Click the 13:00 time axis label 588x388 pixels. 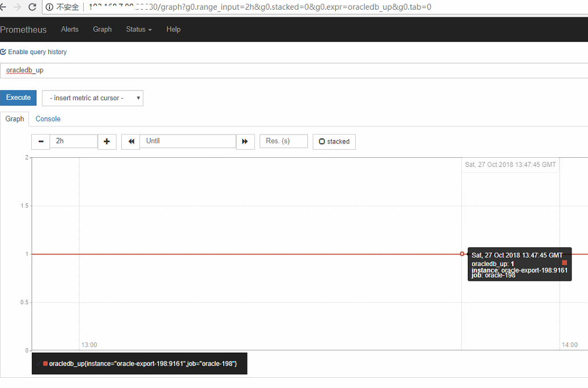pyautogui.click(x=89, y=345)
